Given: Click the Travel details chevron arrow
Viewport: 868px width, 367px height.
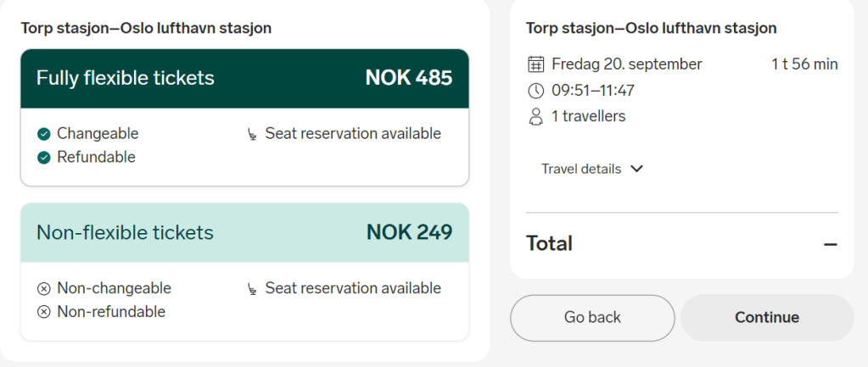Looking at the screenshot, I should pos(636,169).
